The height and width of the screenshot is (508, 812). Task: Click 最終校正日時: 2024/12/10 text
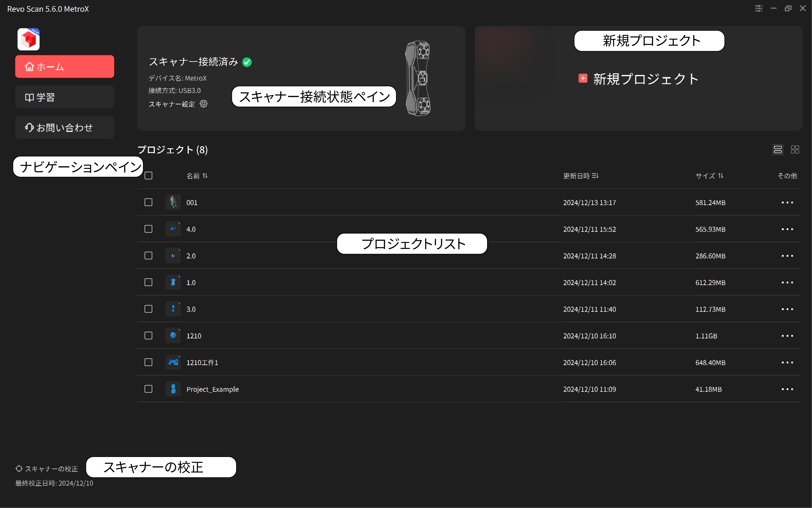54,483
